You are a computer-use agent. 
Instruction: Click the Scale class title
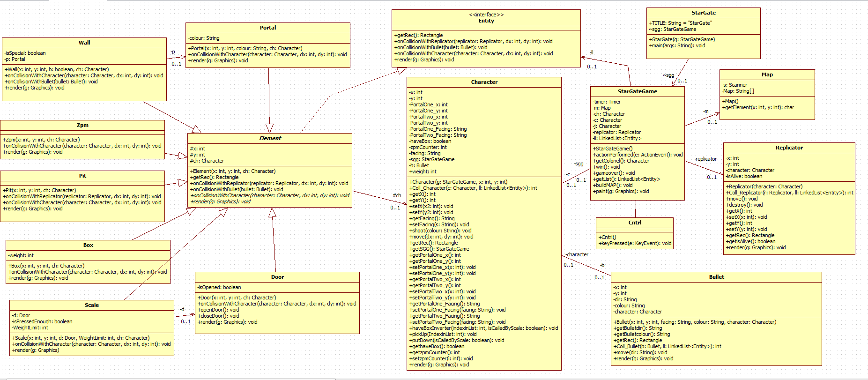click(x=92, y=305)
